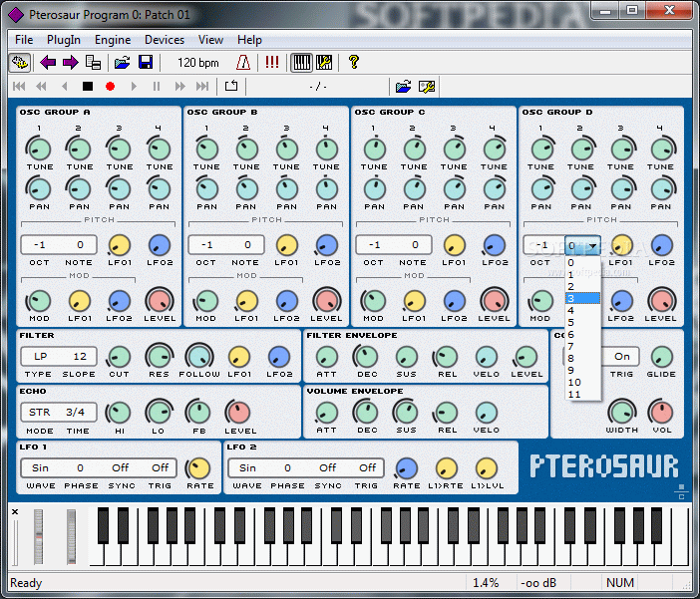Click the plugin engine icon in toolbar
700x599 pixels.
point(20,63)
